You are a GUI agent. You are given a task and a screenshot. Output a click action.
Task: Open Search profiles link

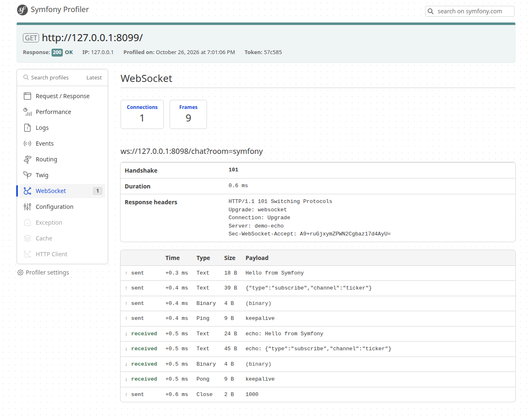click(x=46, y=77)
